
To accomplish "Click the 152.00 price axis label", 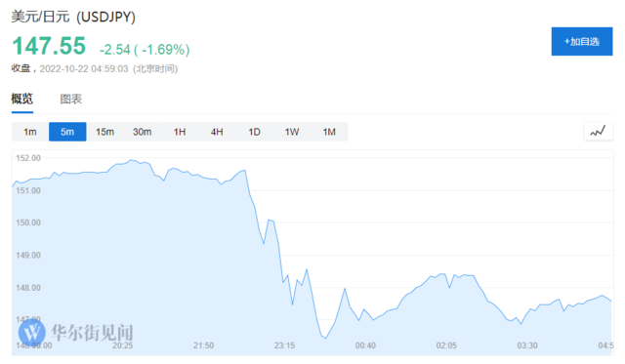I will [28, 158].
